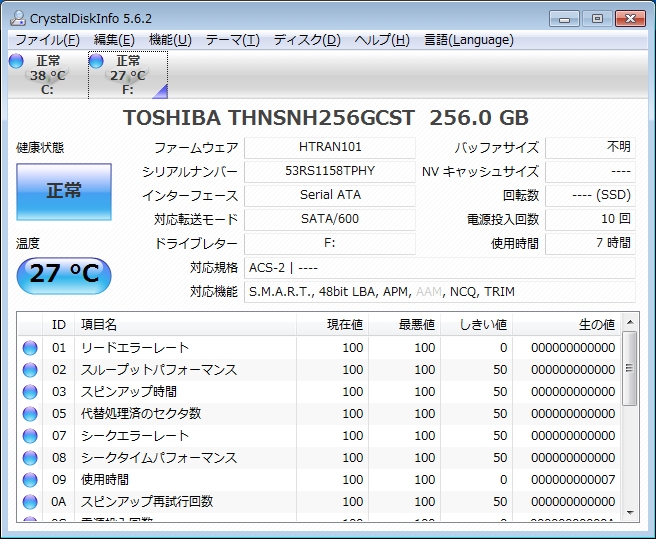Open the ディスク(D) menu
The image size is (656, 539).
(x=307, y=40)
